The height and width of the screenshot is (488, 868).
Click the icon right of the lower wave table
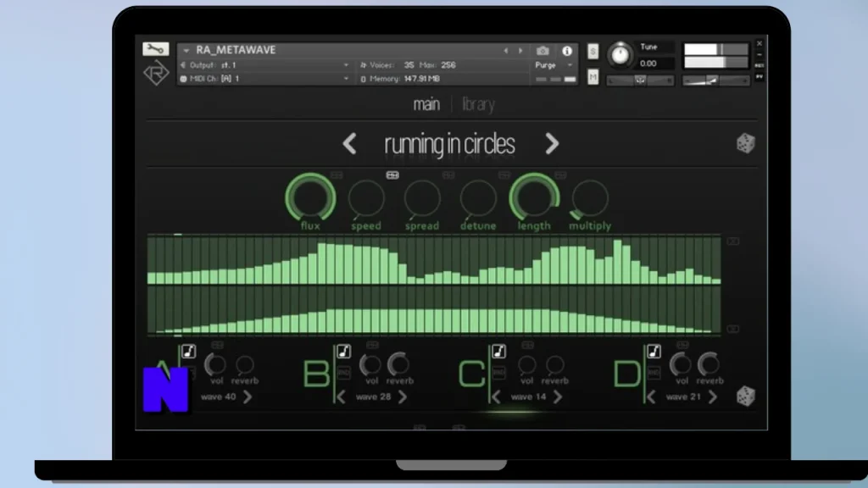pyautogui.click(x=733, y=329)
